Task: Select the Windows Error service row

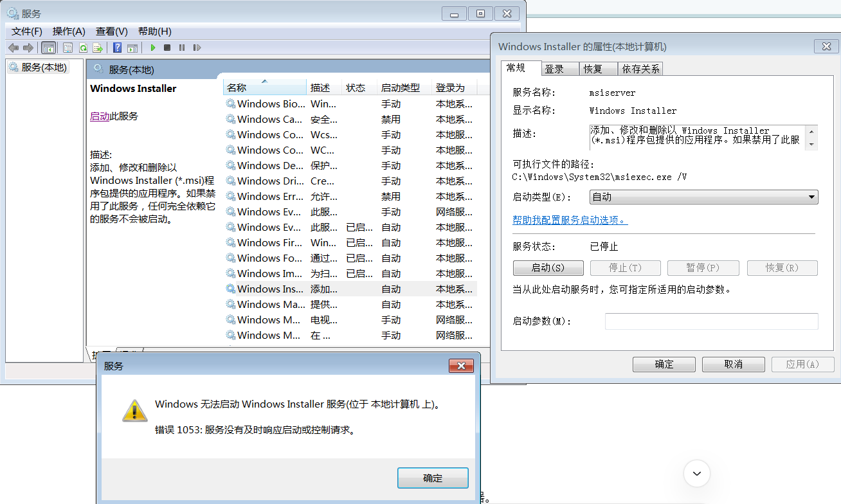Action: (x=350, y=196)
